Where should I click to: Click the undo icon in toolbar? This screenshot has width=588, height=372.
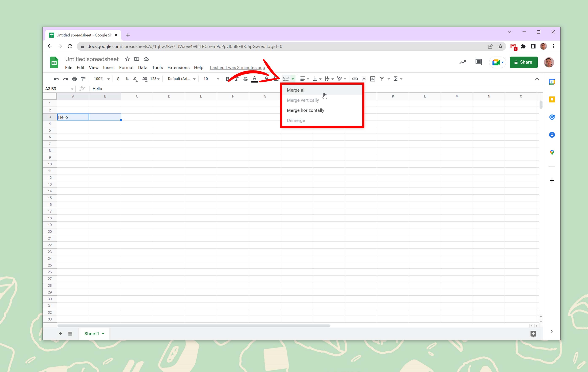click(56, 79)
